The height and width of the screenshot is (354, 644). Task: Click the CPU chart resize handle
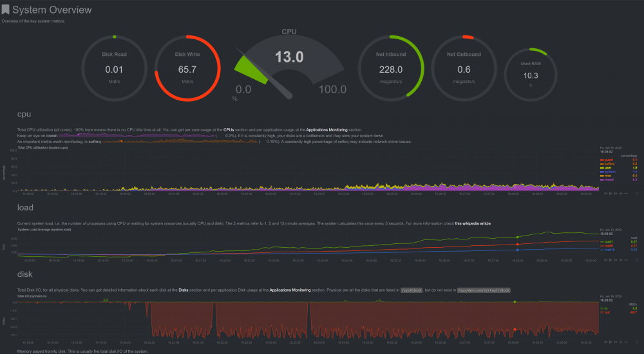637,194
